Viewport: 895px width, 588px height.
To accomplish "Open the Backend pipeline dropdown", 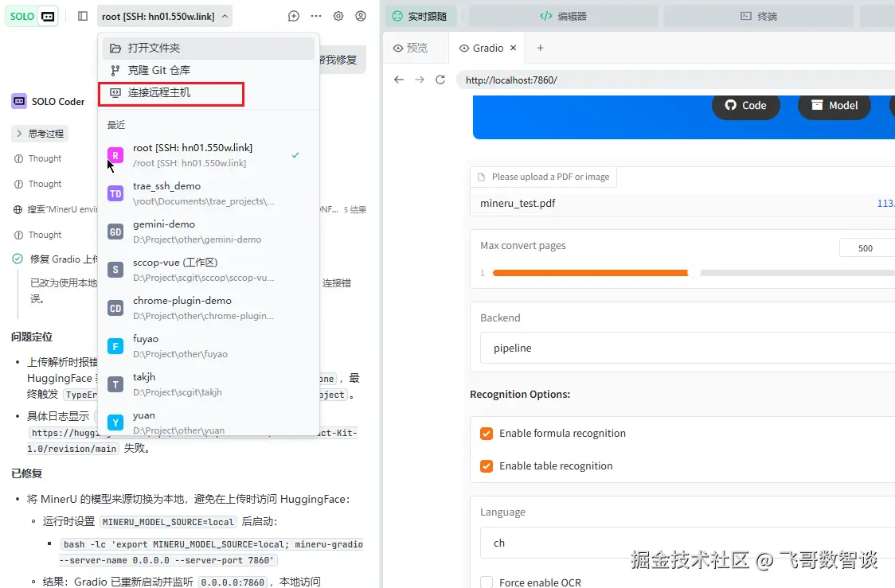I will click(687, 348).
